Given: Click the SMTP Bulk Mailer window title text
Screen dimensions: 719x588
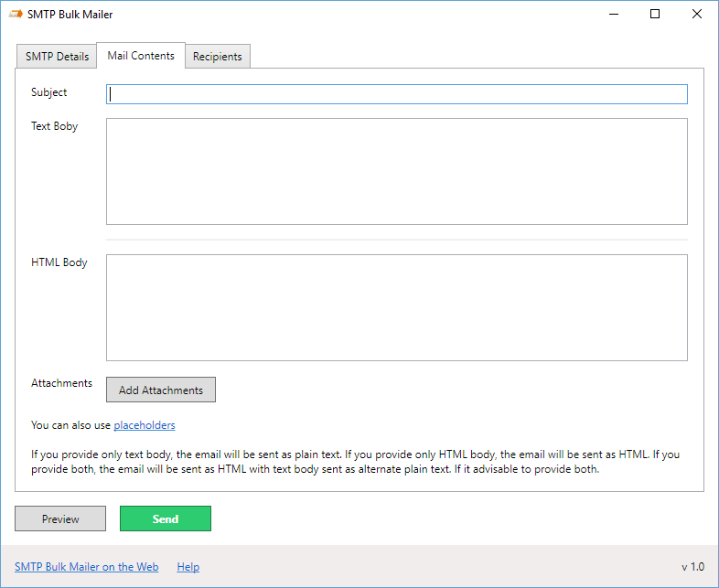Looking at the screenshot, I should coord(70,15).
